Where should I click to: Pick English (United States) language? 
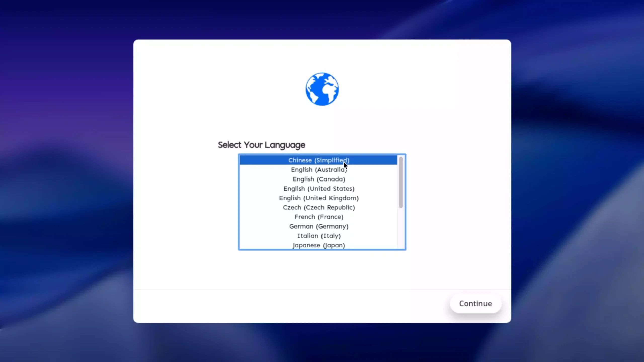point(318,189)
